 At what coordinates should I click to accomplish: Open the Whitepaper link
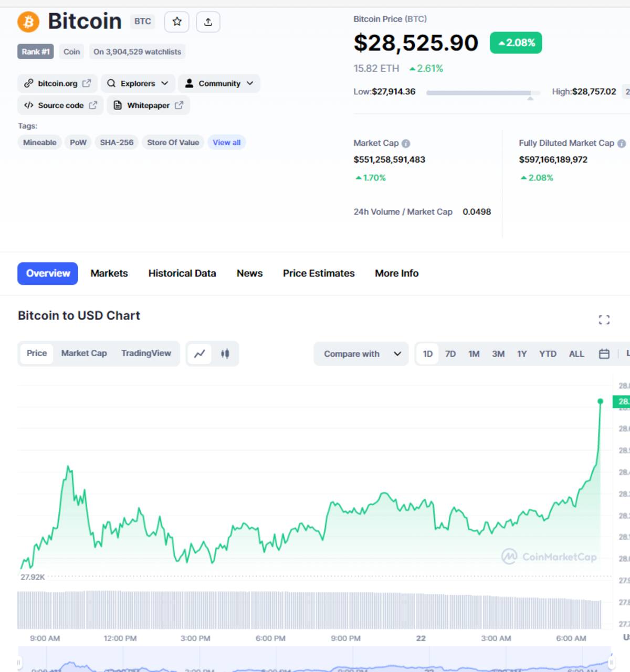(x=149, y=105)
